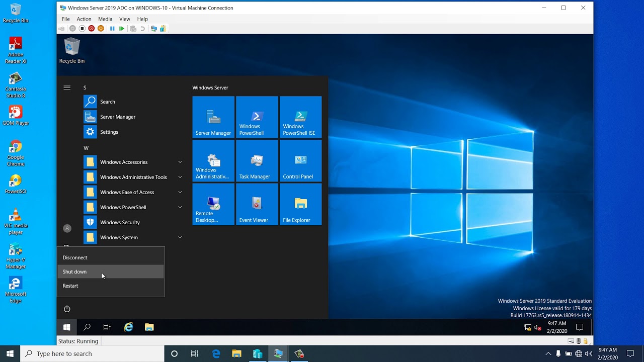Click the VM taskbar Start button
Image resolution: width=644 pixels, height=362 pixels.
66,327
